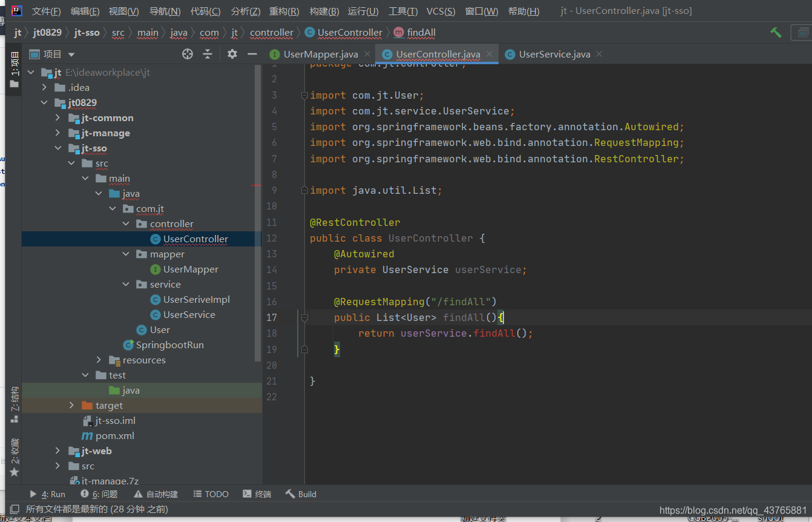812x522 pixels.
Task: Click the collapse all icon in project panel
Action: (x=208, y=54)
